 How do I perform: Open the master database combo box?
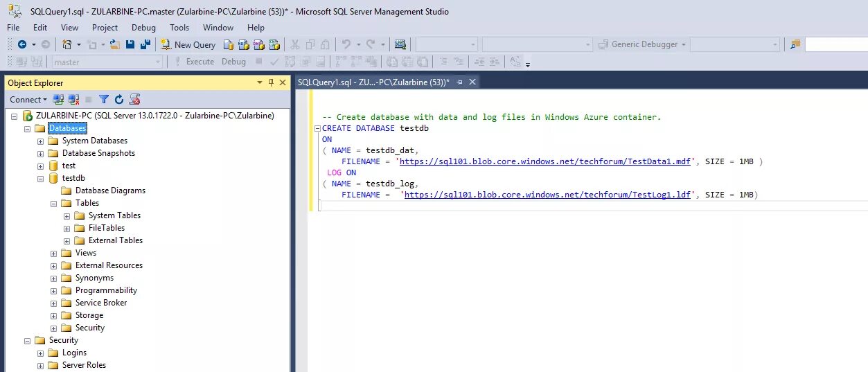click(107, 62)
